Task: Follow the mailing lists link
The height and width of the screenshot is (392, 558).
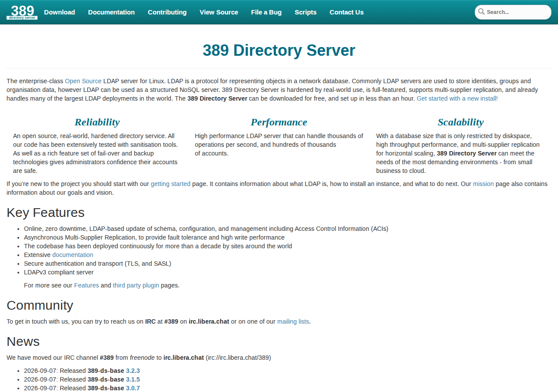Action: (293, 321)
